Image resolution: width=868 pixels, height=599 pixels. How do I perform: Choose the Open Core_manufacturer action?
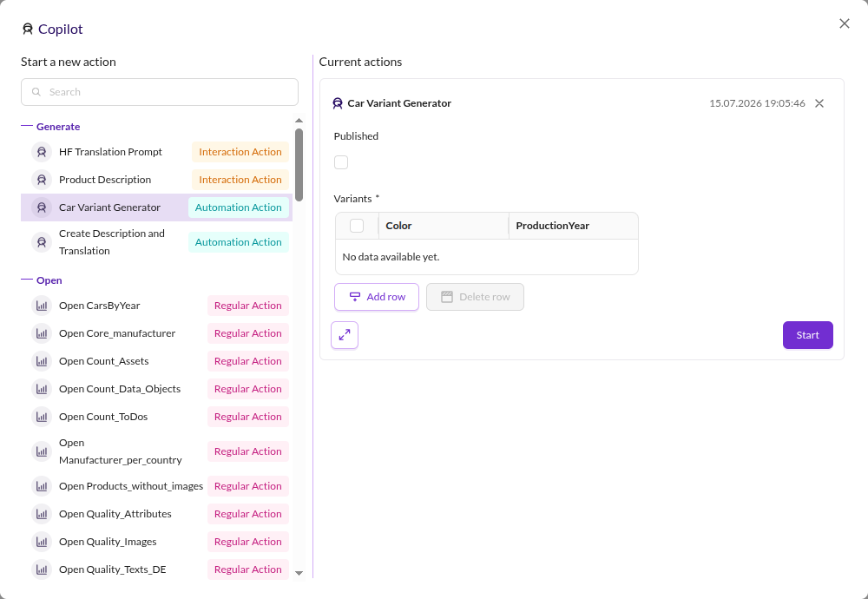pyautogui.click(x=156, y=333)
